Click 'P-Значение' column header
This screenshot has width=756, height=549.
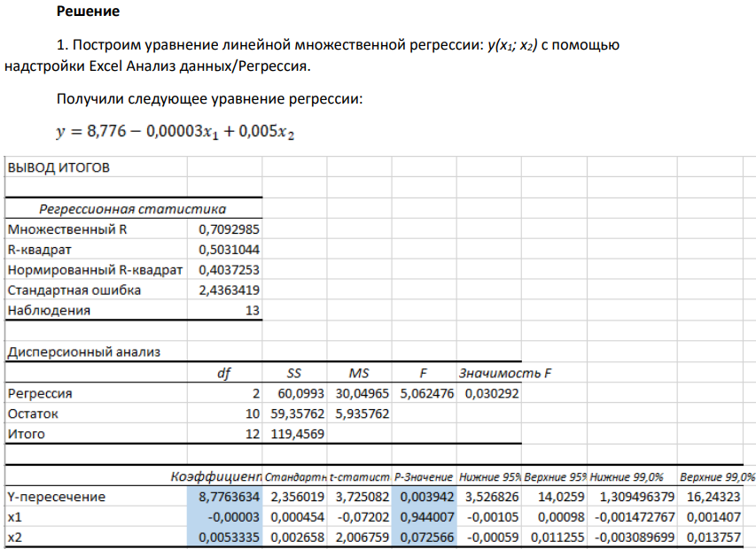pos(424,476)
